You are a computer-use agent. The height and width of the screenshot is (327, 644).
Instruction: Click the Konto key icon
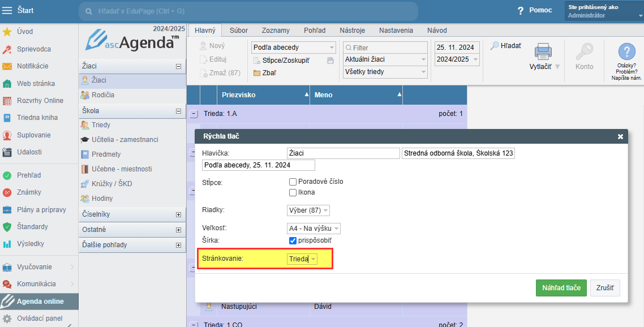584,51
